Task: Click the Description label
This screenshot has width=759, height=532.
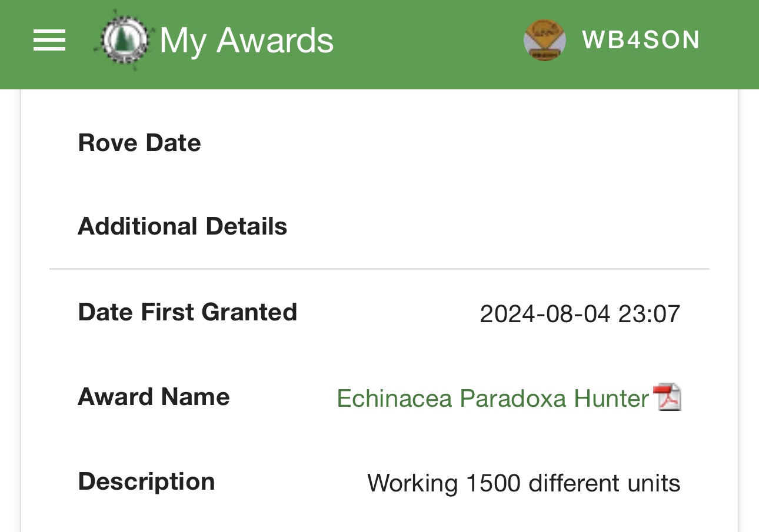Action: 147,481
